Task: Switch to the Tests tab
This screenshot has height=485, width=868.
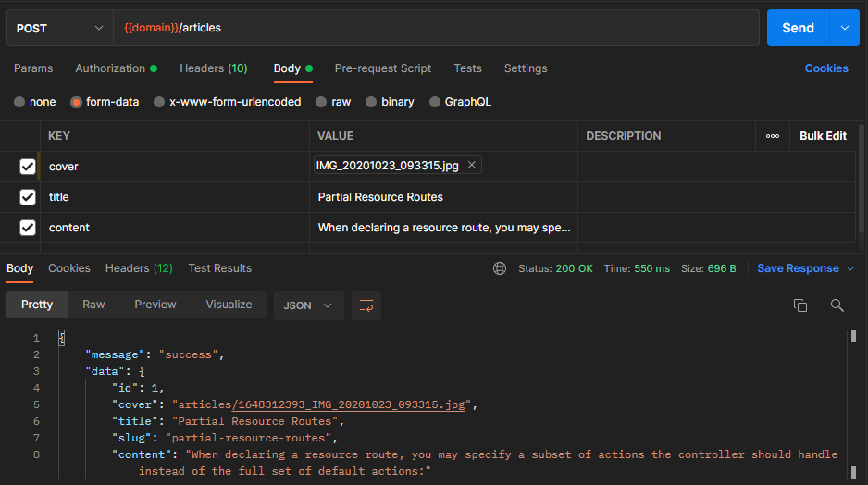Action: click(467, 68)
